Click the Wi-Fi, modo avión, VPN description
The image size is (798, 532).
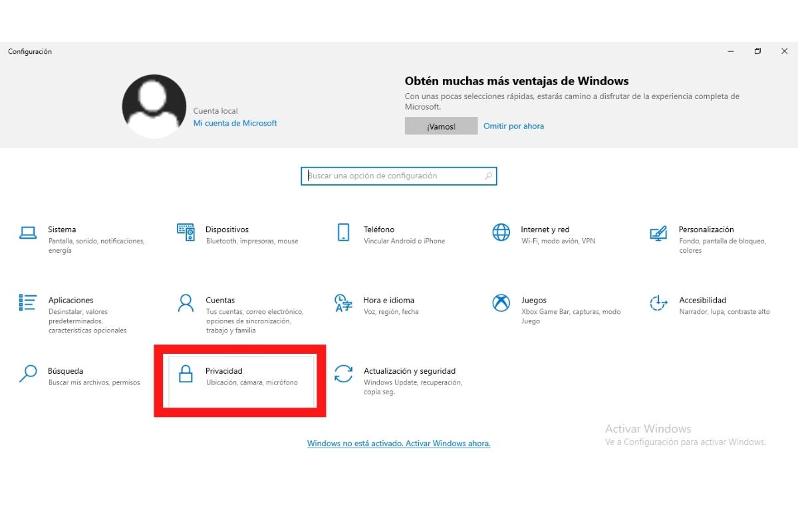tap(558, 241)
